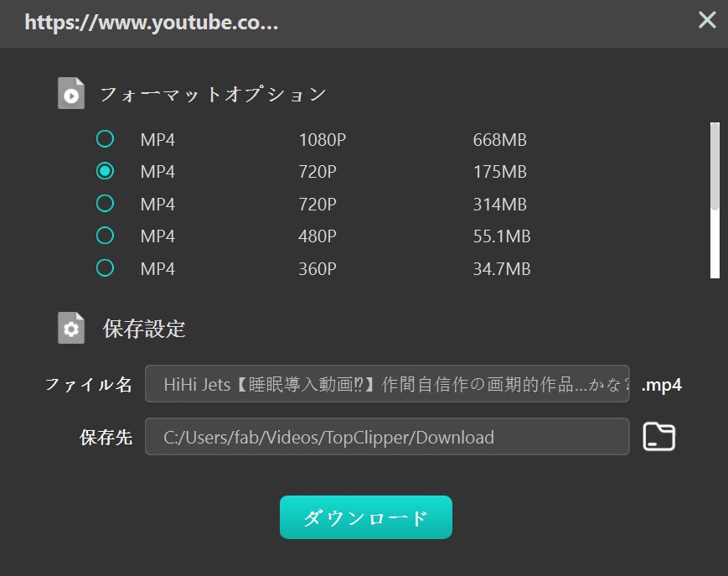Viewport: 728px width, 576px height.
Task: Click the 480P resolution text
Action: [318, 236]
